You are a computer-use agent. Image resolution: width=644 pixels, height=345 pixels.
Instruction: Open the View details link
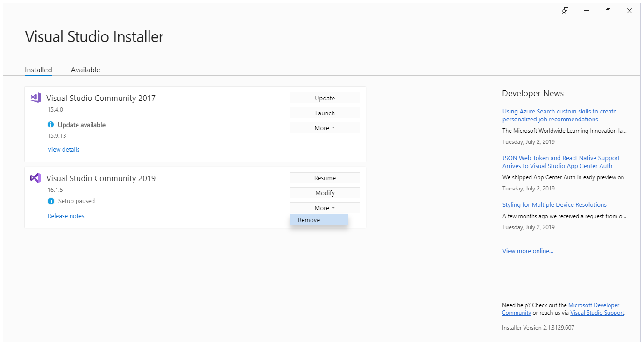pyautogui.click(x=64, y=149)
